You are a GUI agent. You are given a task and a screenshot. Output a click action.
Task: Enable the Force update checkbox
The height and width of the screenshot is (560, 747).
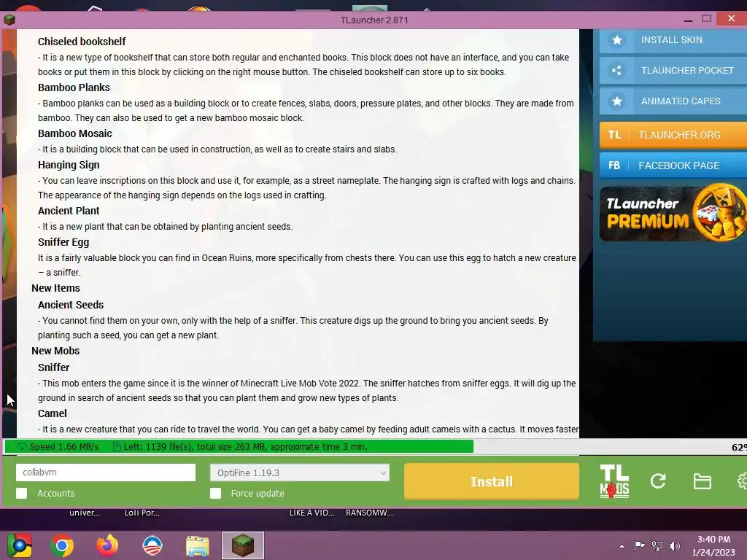pos(215,494)
